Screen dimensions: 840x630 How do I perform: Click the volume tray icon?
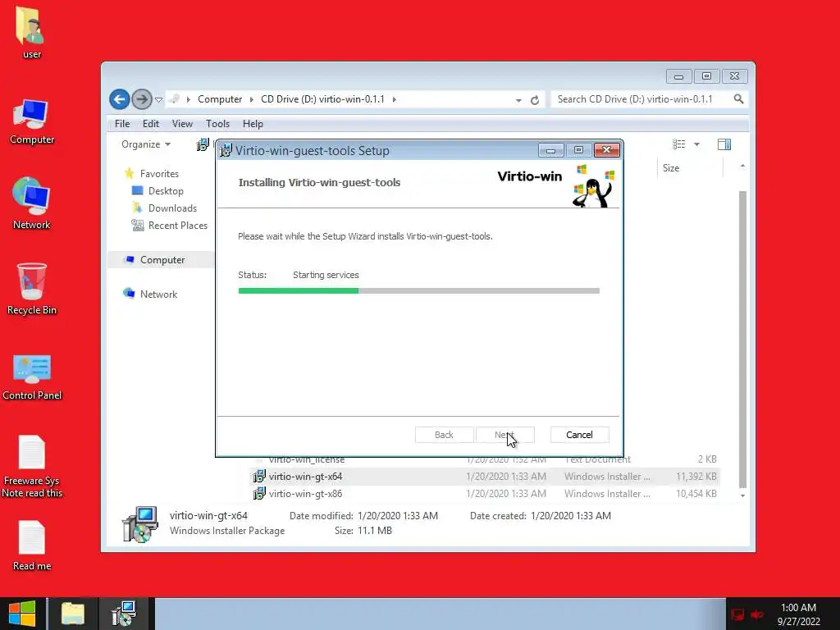click(x=757, y=614)
